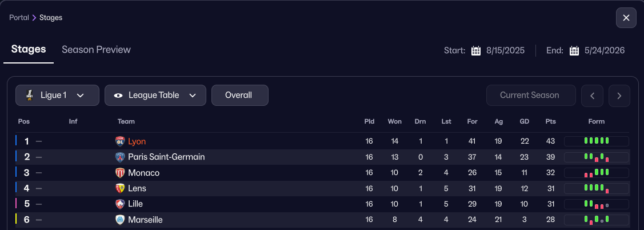Advance to the next season arrow
Screen dimensions: 644x230
[619, 96]
